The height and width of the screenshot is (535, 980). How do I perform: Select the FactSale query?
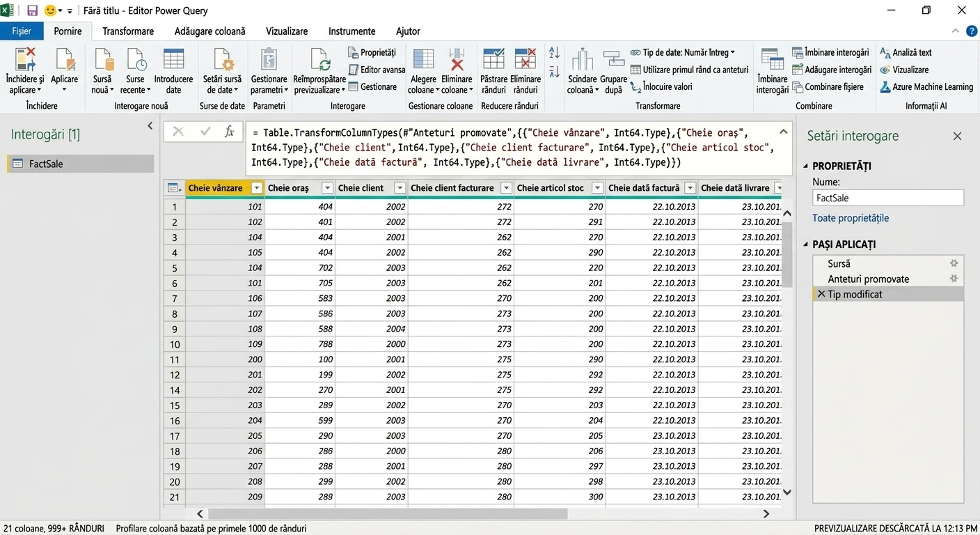pos(80,164)
